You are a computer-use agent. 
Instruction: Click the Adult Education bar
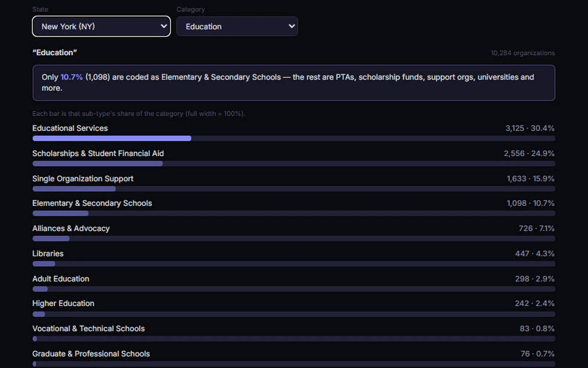(x=294, y=289)
